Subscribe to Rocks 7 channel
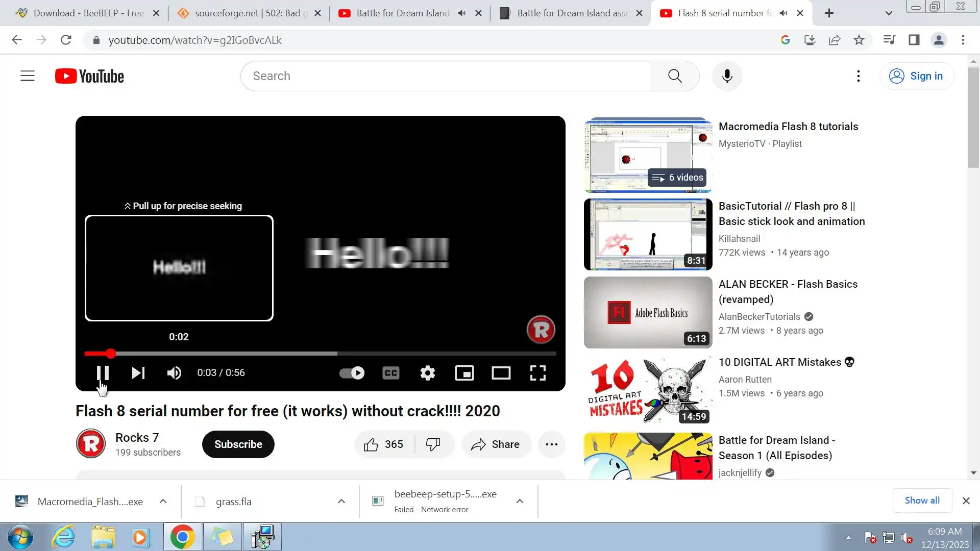The image size is (980, 551). pyautogui.click(x=238, y=444)
